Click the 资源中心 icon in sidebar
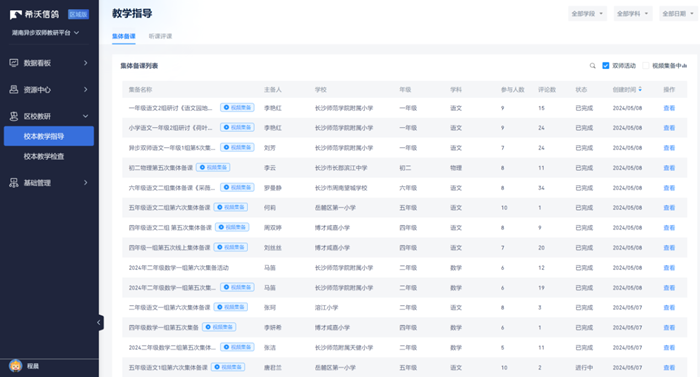Screen dimensions: 700x377 14,90
